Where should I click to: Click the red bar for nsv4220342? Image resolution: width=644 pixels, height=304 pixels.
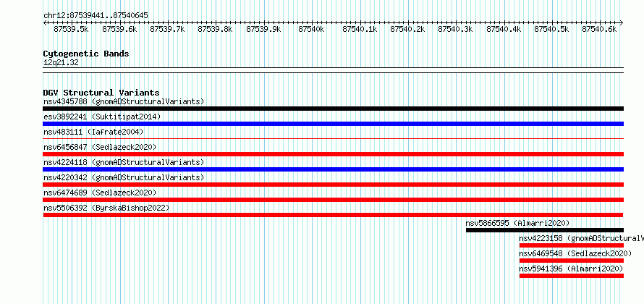coord(333,185)
